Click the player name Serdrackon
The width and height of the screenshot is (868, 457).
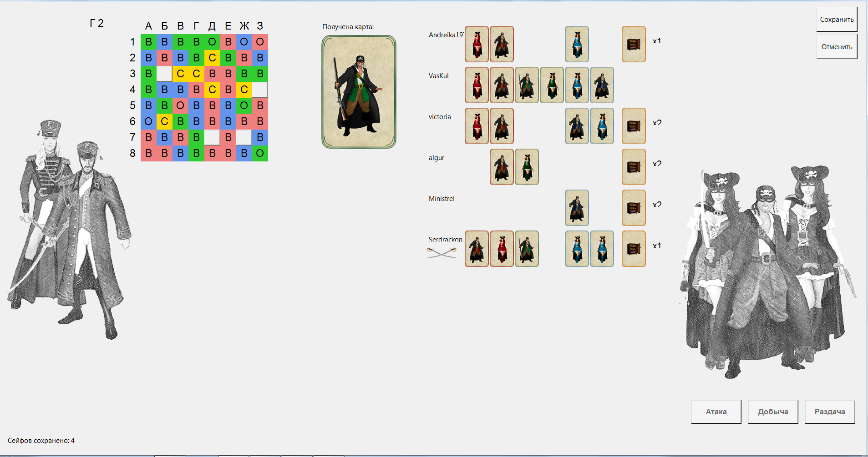(x=446, y=239)
